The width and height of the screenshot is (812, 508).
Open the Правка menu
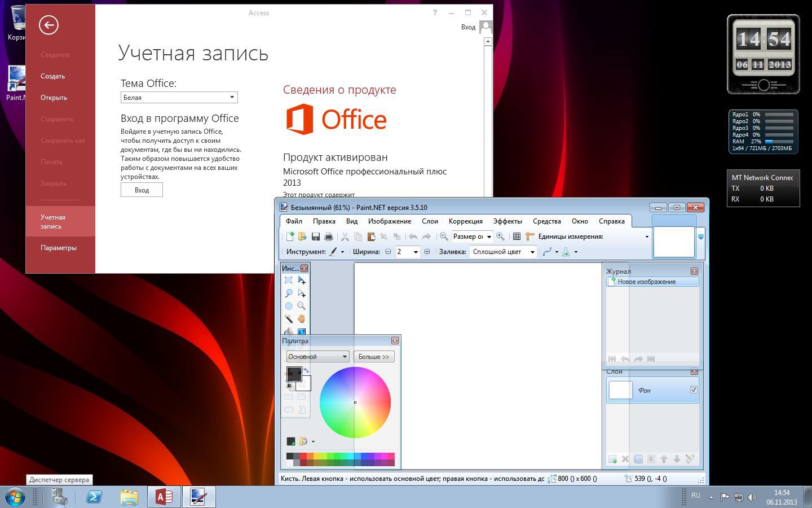pyautogui.click(x=324, y=221)
